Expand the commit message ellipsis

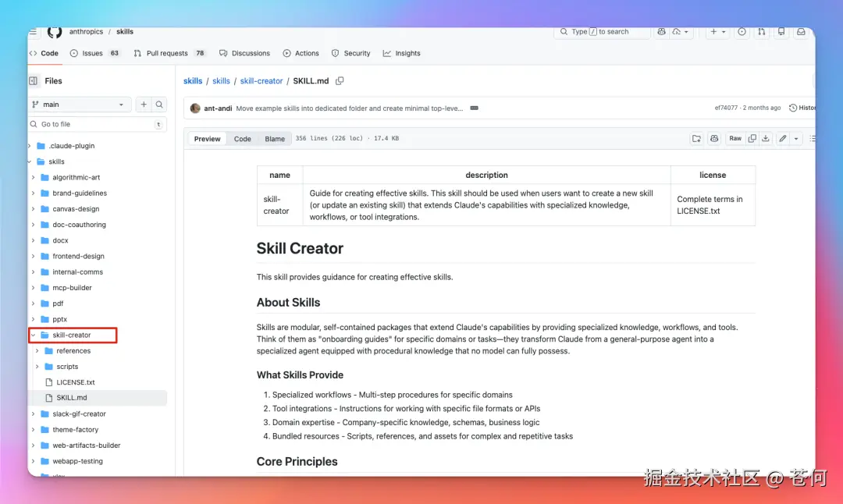pos(475,108)
